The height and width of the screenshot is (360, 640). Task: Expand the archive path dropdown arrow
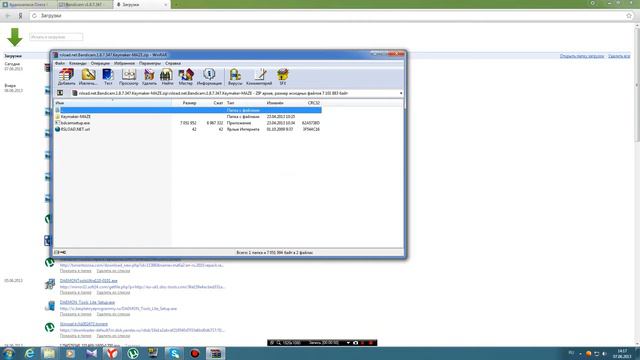pos(401,93)
